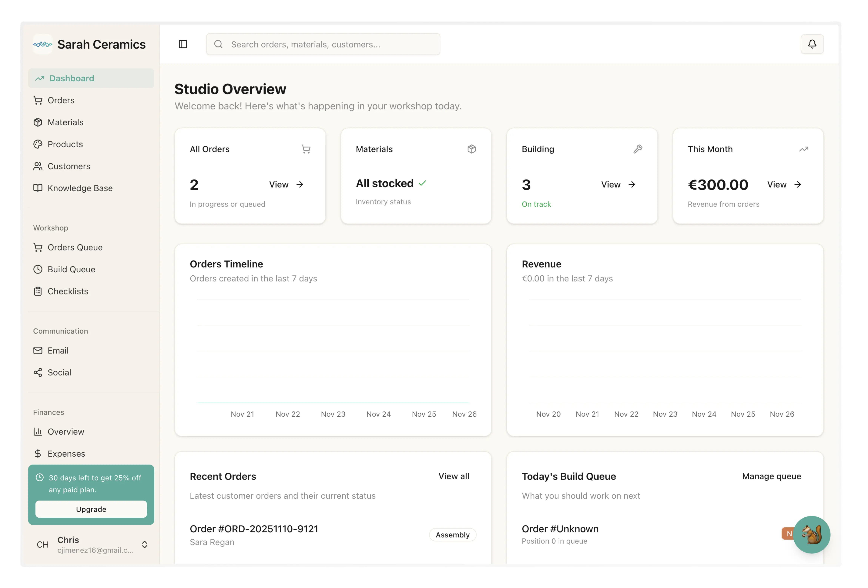Open the Customers people icon
The width and height of the screenshot is (868, 588).
pos(38,166)
